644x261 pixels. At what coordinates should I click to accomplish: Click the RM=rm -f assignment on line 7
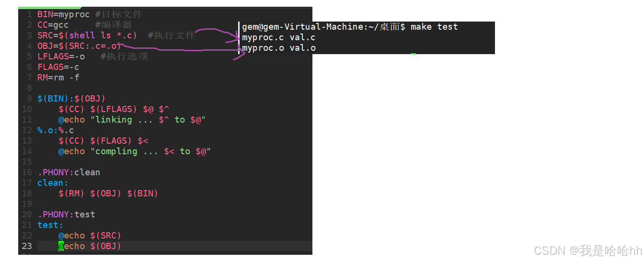pyautogui.click(x=58, y=78)
